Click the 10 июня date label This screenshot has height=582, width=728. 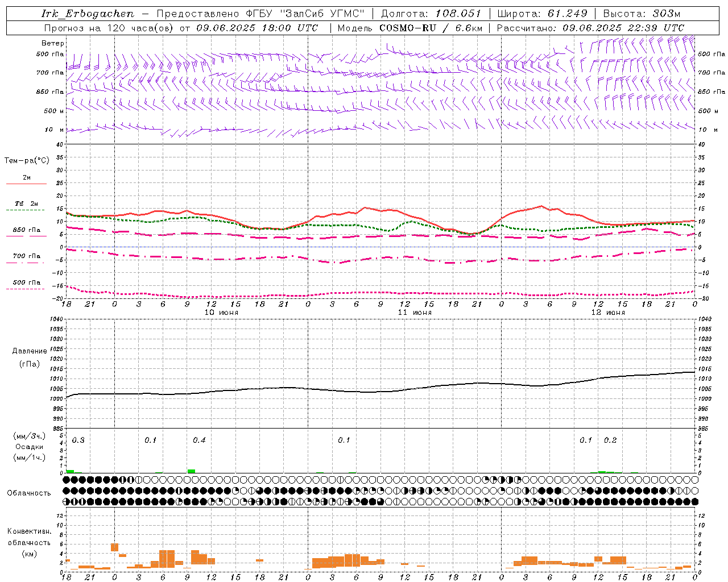221,313
